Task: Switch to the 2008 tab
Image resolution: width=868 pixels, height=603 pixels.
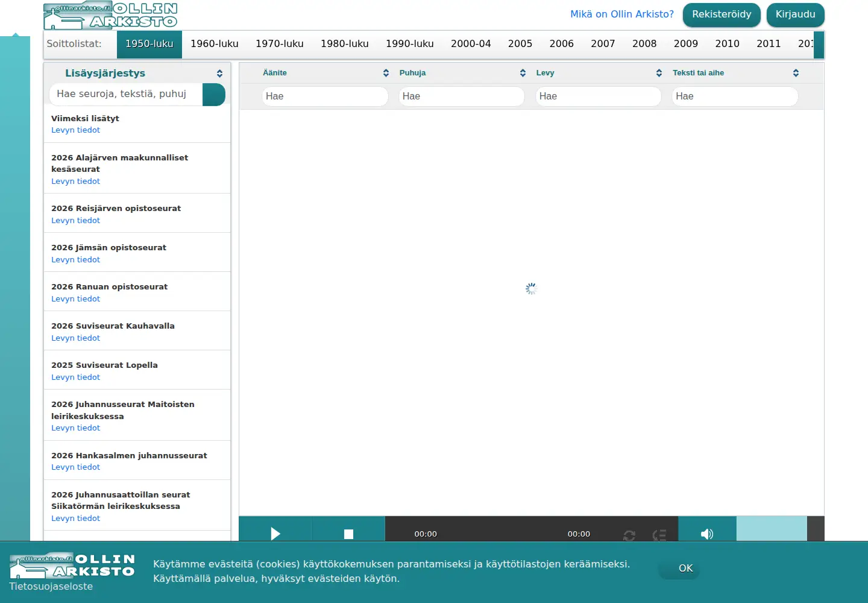Action: (x=644, y=44)
